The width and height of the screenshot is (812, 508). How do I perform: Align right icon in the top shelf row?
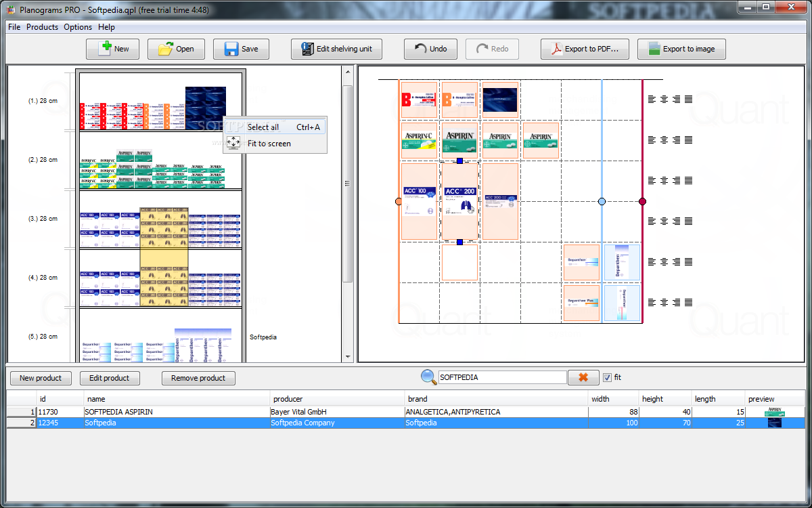pyautogui.click(x=676, y=100)
